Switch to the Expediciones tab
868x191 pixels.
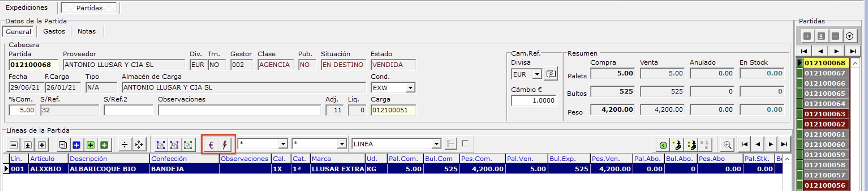click(27, 7)
